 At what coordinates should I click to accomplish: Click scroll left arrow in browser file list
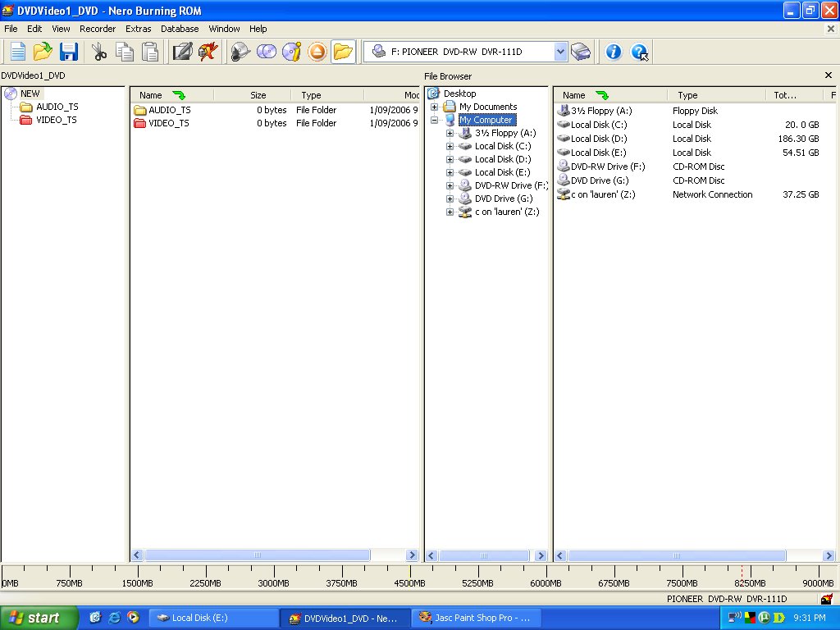(559, 555)
